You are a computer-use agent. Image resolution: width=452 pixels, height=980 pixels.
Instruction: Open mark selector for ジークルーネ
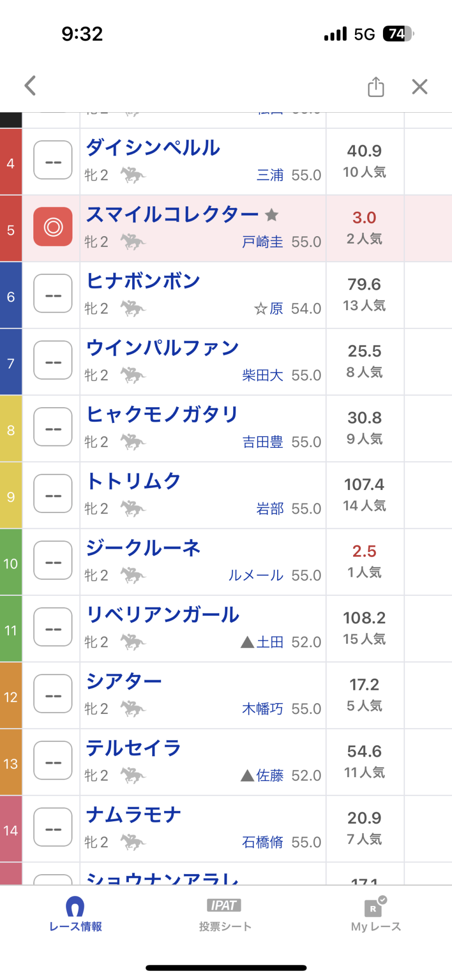[53, 560]
